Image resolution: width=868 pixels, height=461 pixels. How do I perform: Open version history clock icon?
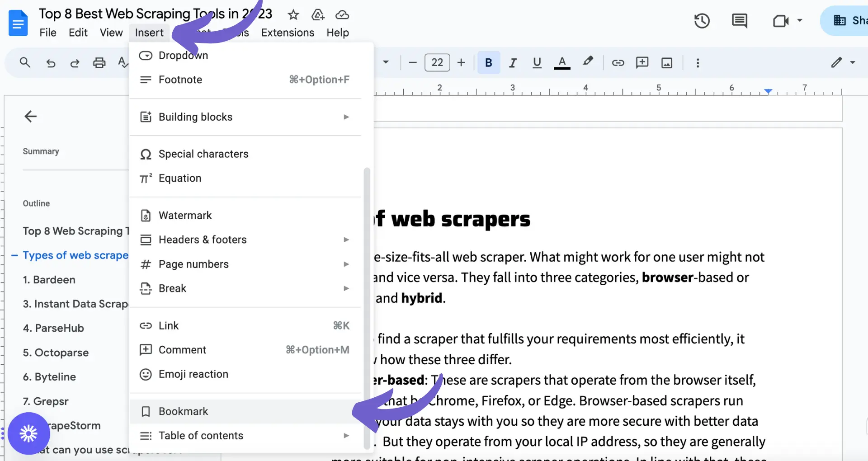point(702,21)
